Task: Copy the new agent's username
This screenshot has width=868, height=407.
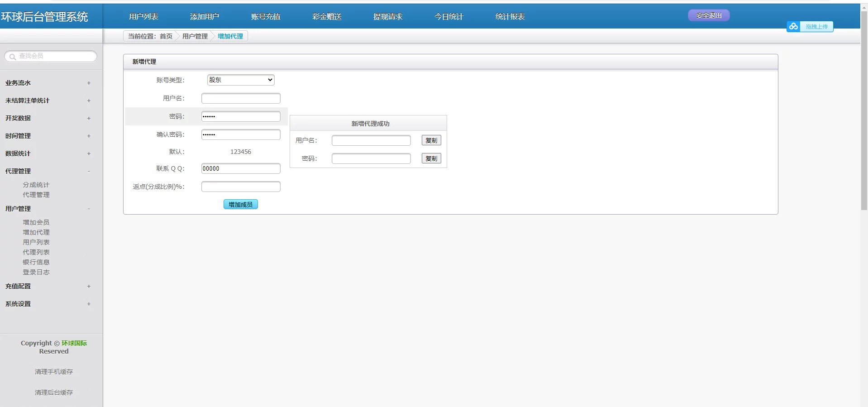Action: coord(431,140)
